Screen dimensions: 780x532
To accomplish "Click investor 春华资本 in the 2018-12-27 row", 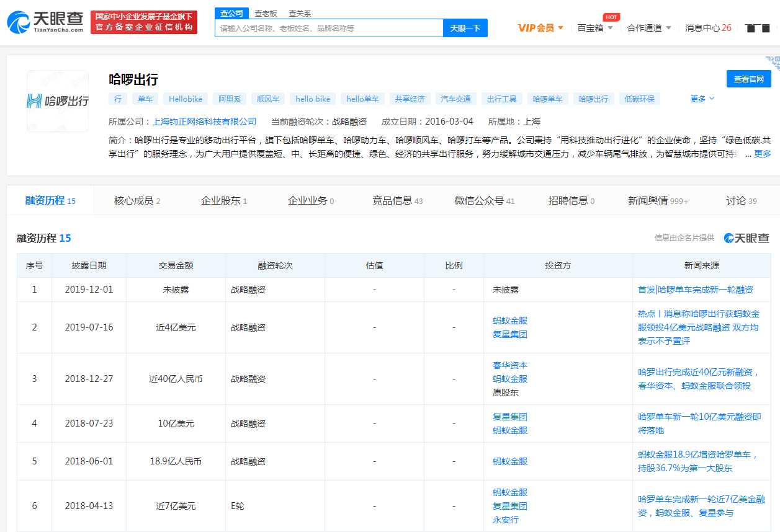I will coord(510,365).
